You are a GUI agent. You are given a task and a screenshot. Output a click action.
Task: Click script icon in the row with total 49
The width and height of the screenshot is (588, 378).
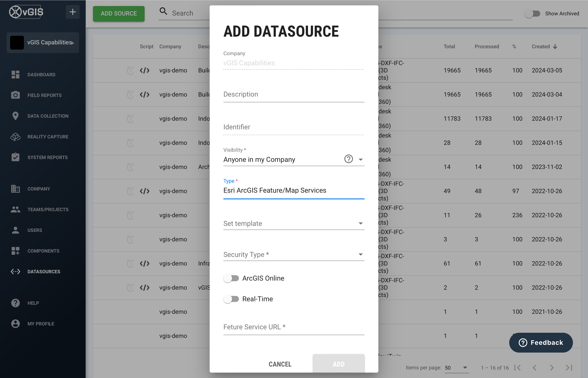click(145, 191)
